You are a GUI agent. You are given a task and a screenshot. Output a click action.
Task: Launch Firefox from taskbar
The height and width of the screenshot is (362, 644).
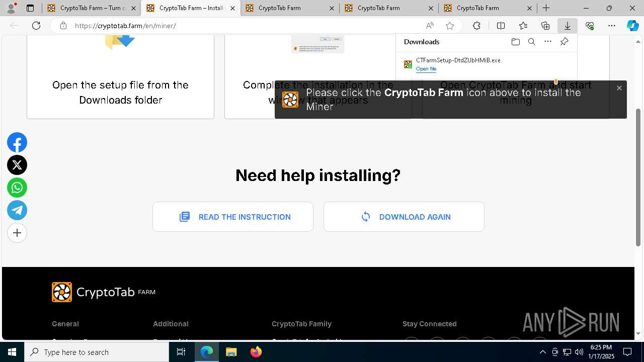coord(256,352)
